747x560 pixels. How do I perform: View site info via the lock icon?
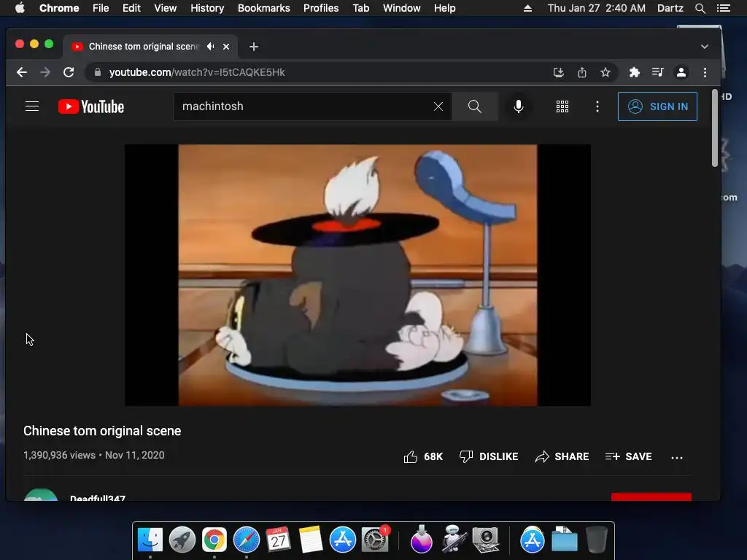[98, 72]
